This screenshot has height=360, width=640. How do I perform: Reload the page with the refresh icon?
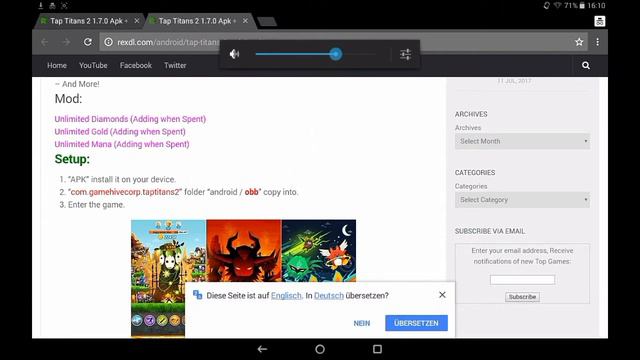point(87,42)
